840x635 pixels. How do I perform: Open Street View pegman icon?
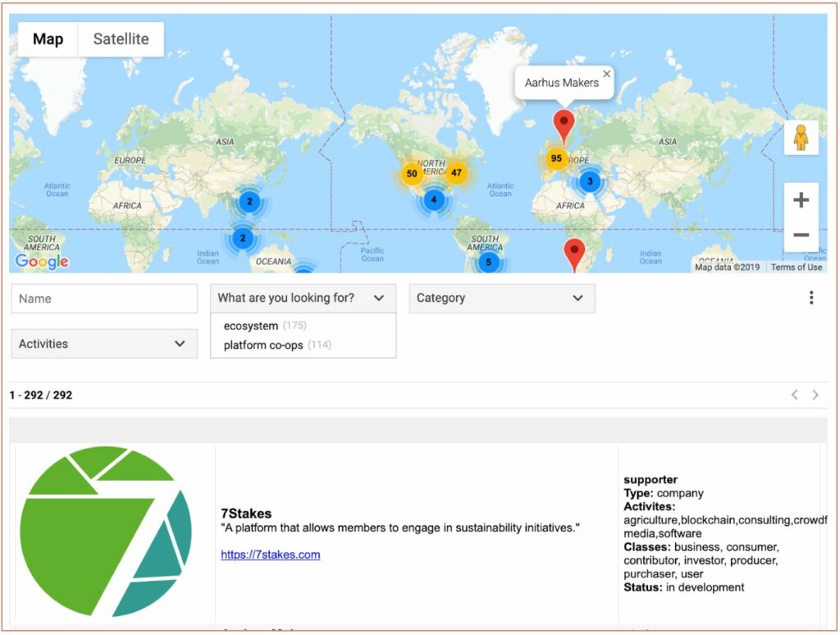click(801, 138)
